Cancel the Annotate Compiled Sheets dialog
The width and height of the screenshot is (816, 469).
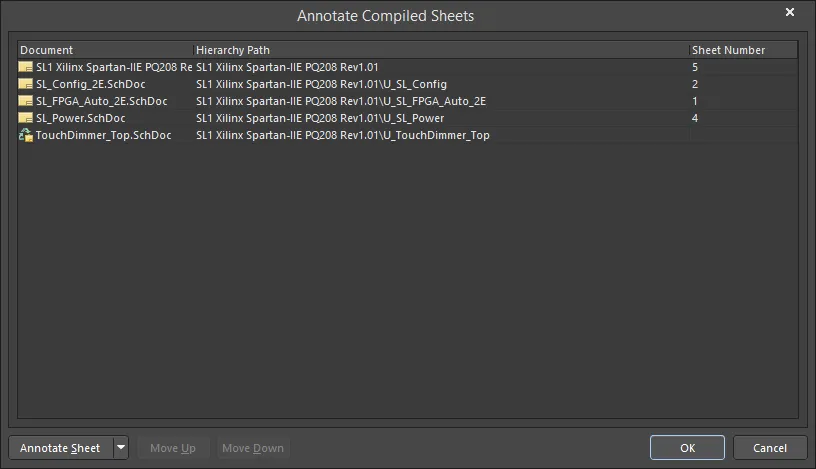(770, 448)
